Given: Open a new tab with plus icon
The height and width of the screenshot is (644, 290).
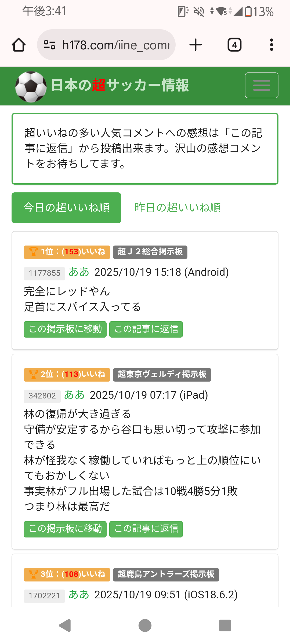Looking at the screenshot, I should [x=195, y=45].
